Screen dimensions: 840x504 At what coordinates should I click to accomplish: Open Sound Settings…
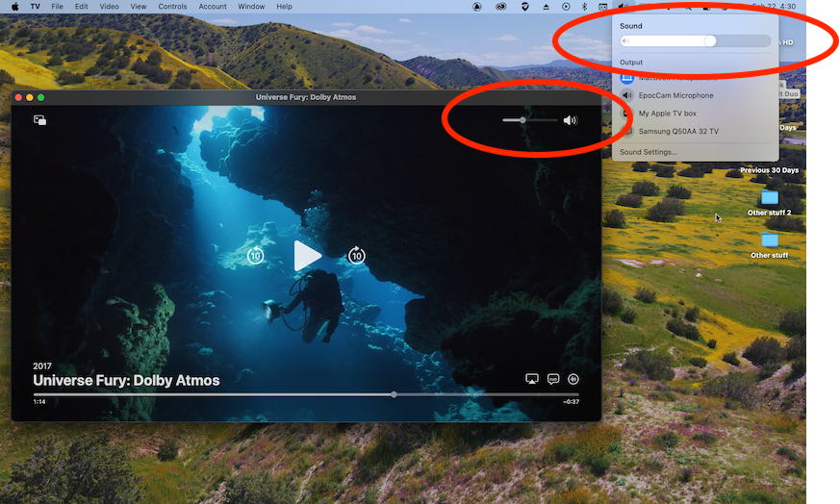tap(649, 152)
